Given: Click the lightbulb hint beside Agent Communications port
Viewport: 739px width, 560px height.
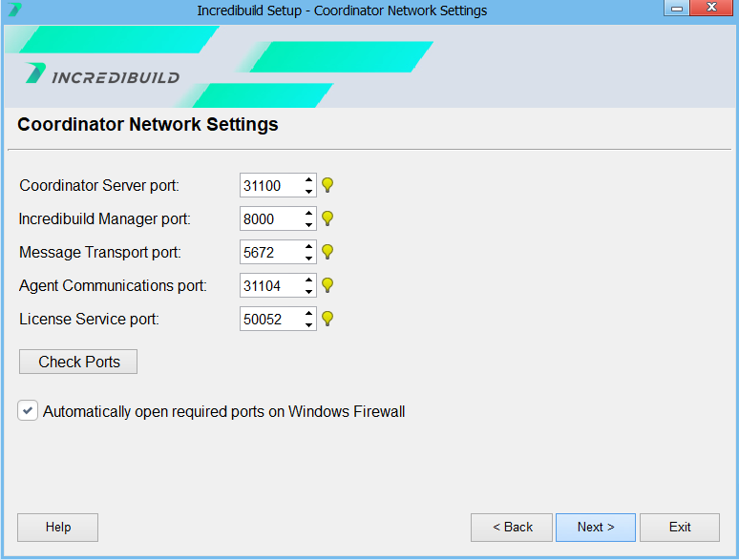Looking at the screenshot, I should 327,285.
